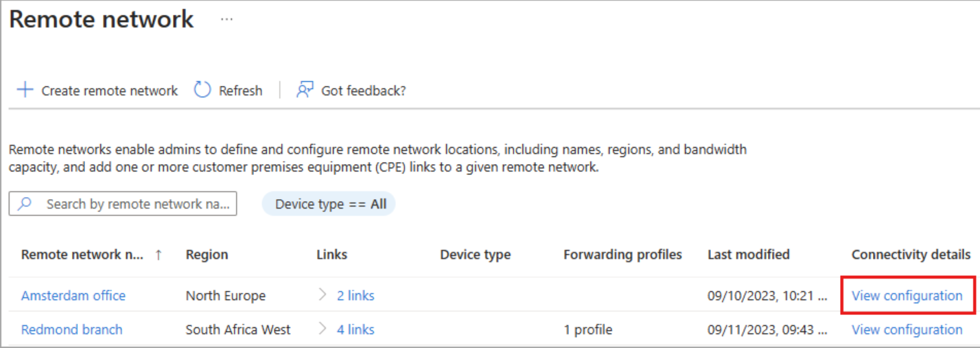
Task: Click the Refresh circular arrow icon
Action: (202, 90)
